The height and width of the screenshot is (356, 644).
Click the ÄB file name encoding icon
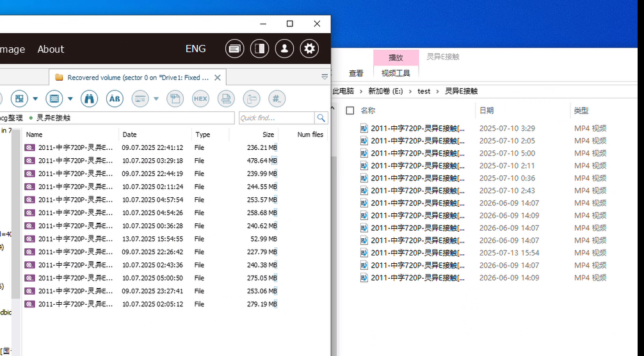115,99
